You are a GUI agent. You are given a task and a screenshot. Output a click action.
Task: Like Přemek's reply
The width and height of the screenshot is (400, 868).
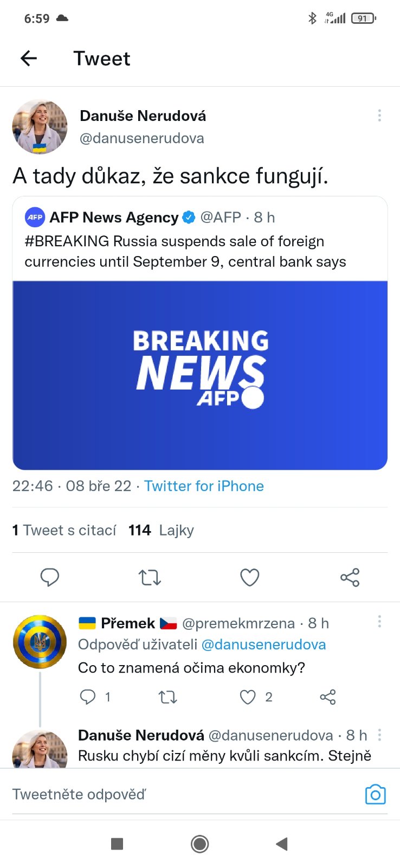tap(248, 697)
